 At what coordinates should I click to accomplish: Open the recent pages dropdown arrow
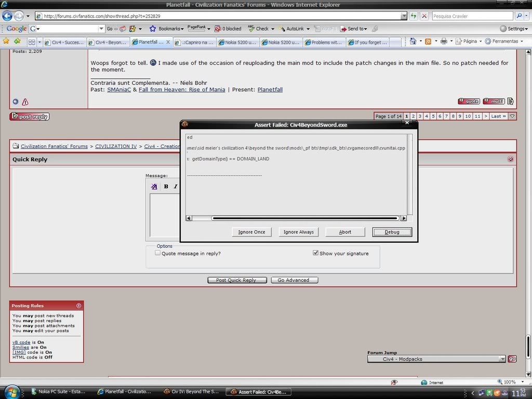pyautogui.click(x=28, y=16)
